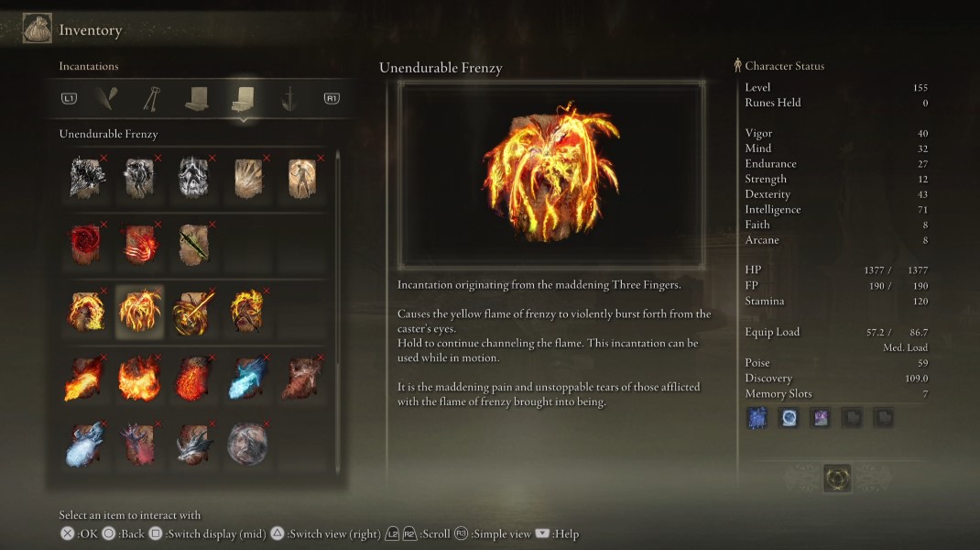Click the golden ring icon under Character Status

837,478
